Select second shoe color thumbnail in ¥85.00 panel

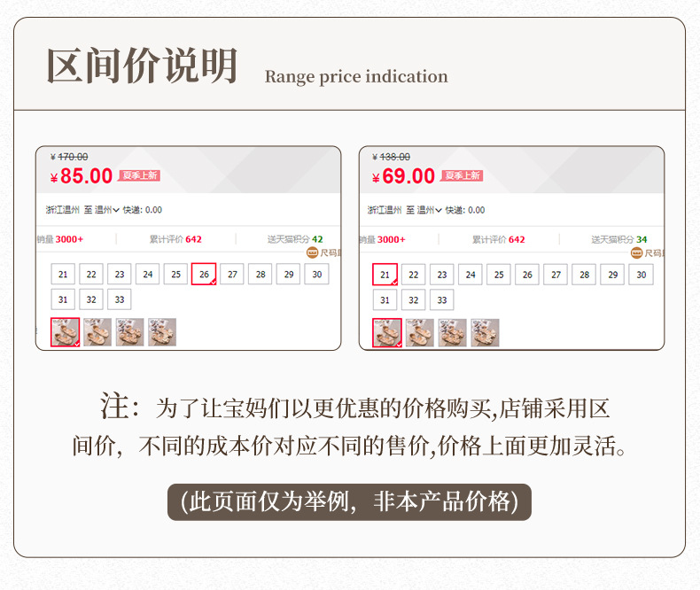coord(97,332)
